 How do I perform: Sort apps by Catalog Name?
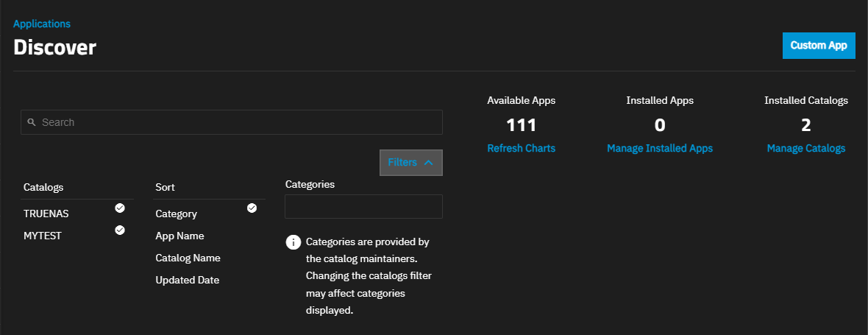pyautogui.click(x=188, y=258)
